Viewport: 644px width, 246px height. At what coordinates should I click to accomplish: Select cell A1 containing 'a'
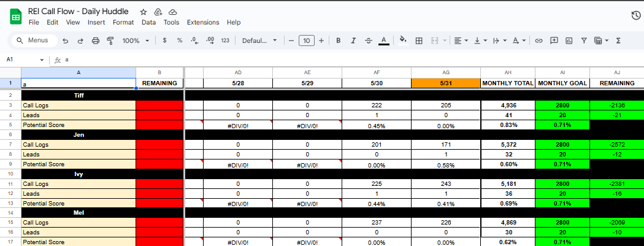point(79,83)
